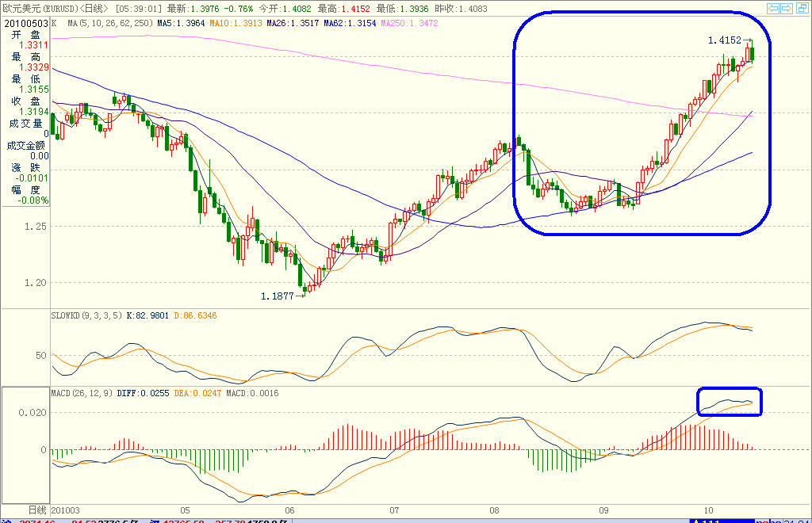Select the MACD(26,12,9) indicator label
This screenshot has width=812, height=523.
point(82,393)
